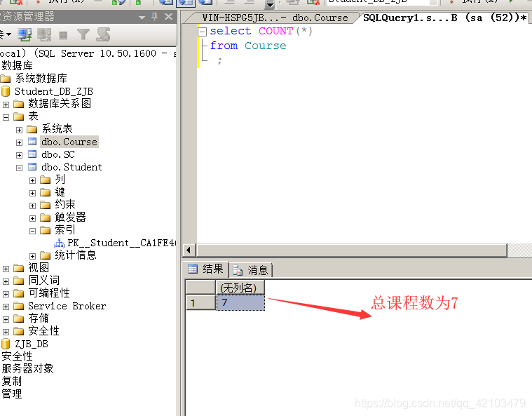Viewport: 532px width, 416px height.
Task: Open the 结果 results tab
Action: (x=205, y=269)
